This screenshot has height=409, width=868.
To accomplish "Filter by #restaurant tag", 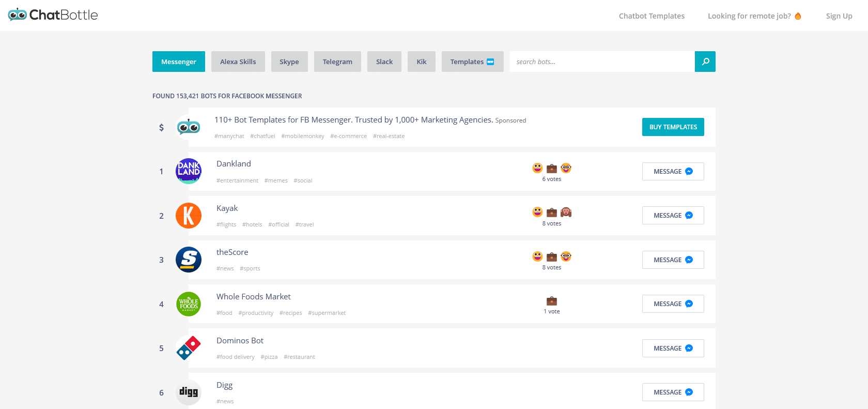I will 299,357.
